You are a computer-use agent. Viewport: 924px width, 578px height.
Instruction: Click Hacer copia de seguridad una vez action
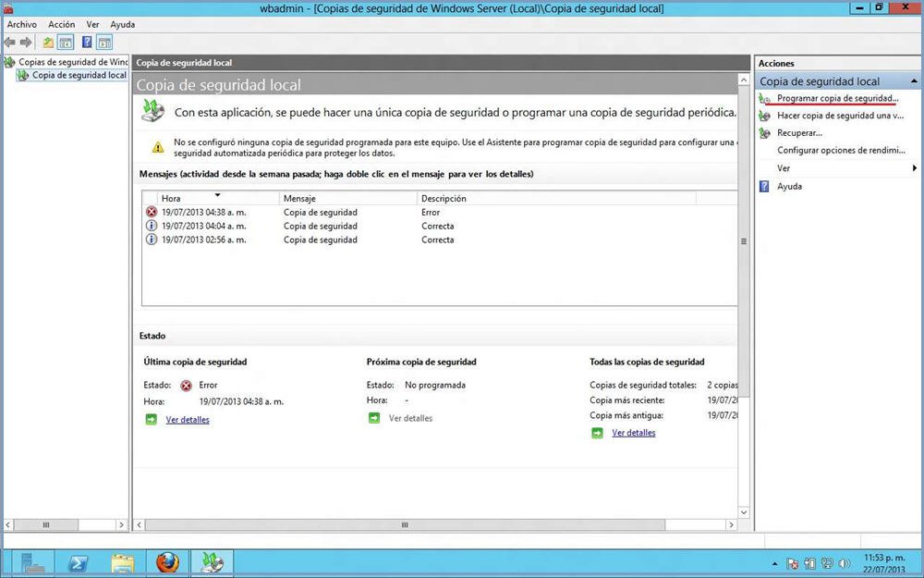click(840, 116)
